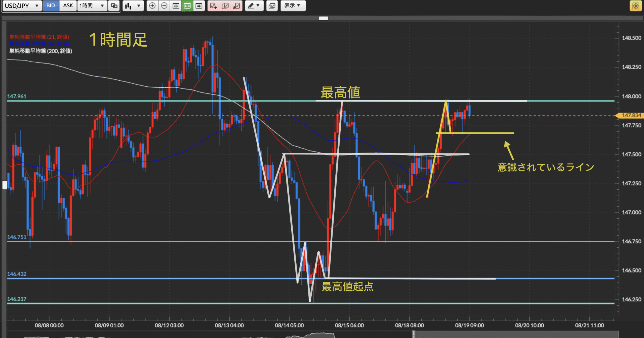Click the 146.217 horizontal line label

click(17, 299)
